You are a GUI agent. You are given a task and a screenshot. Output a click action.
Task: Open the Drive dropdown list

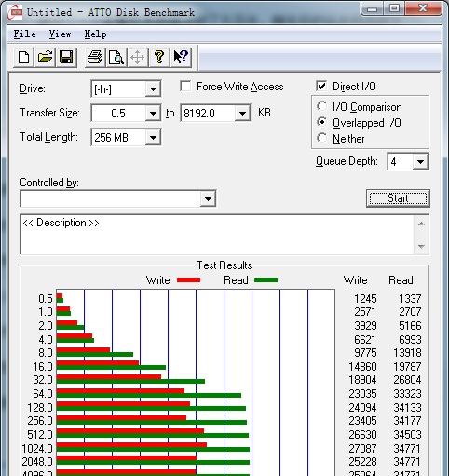[153, 89]
